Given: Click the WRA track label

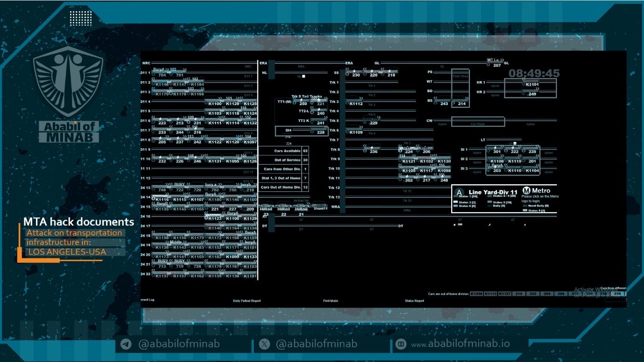Looking at the screenshot, I should coord(335,207).
